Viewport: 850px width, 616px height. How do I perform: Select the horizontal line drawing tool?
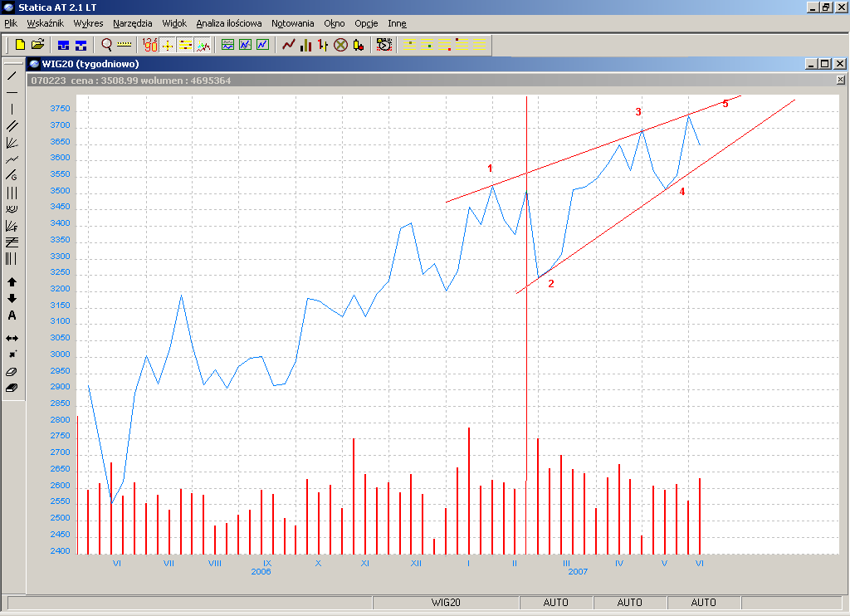pos(12,93)
